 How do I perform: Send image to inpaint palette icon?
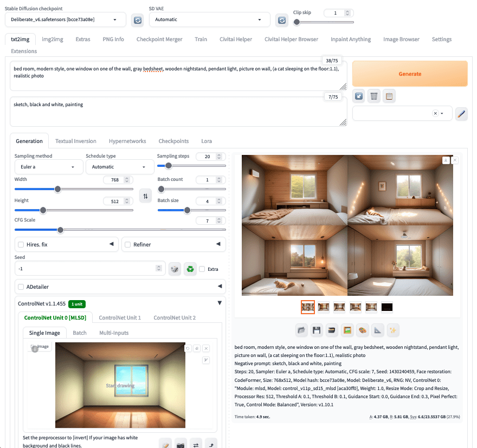click(x=363, y=330)
